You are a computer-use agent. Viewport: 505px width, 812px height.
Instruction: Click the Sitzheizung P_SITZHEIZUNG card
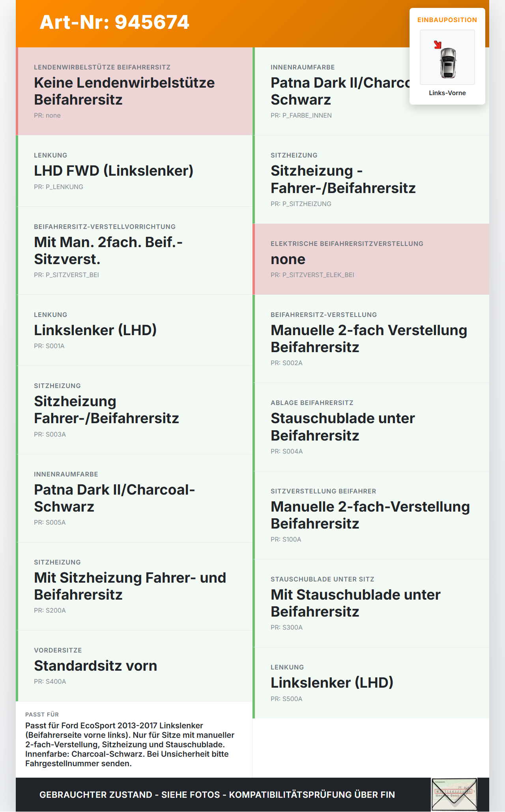[x=371, y=180]
